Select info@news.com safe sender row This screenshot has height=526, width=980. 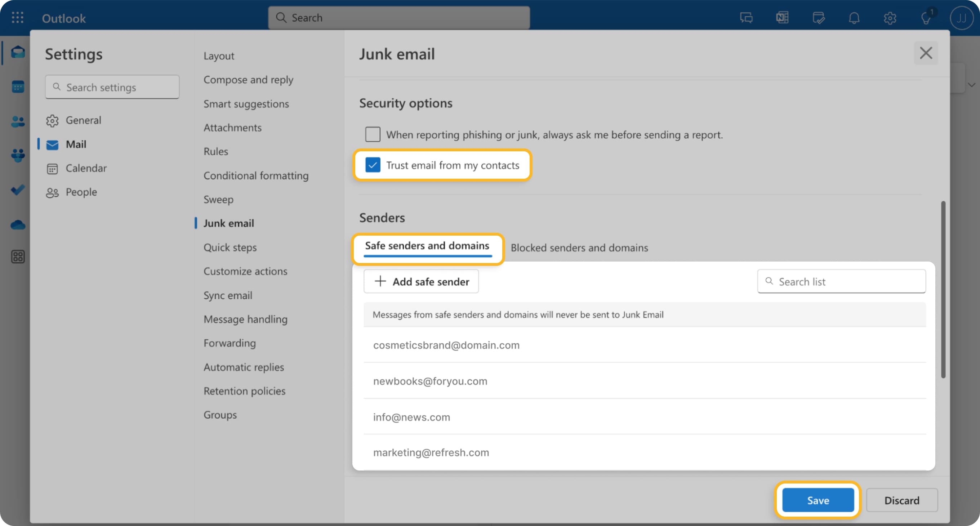(x=645, y=417)
